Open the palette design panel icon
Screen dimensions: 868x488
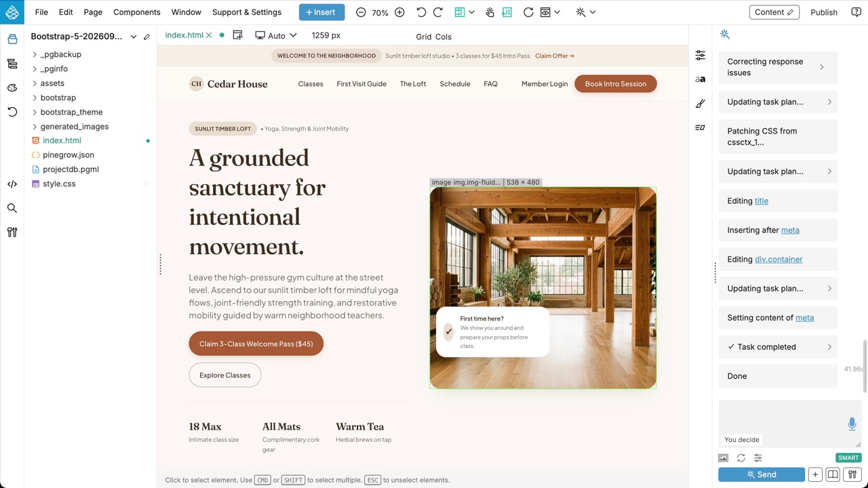(12, 88)
